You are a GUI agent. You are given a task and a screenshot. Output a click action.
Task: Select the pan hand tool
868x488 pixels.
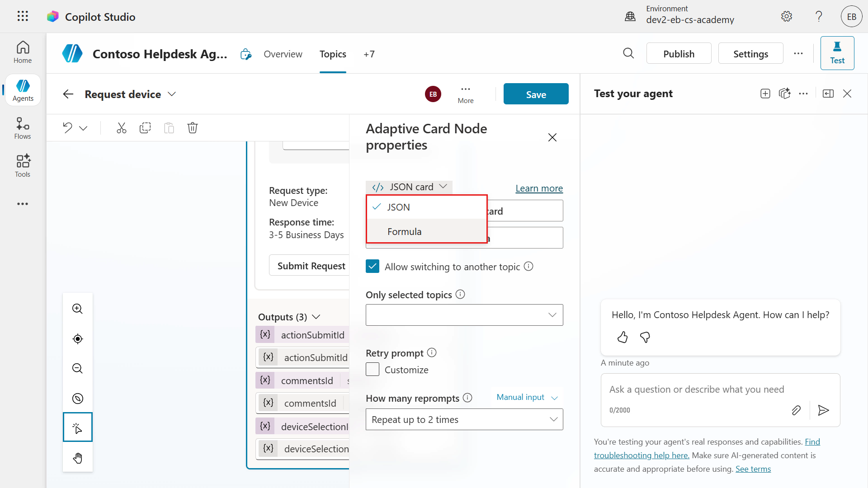tap(78, 458)
